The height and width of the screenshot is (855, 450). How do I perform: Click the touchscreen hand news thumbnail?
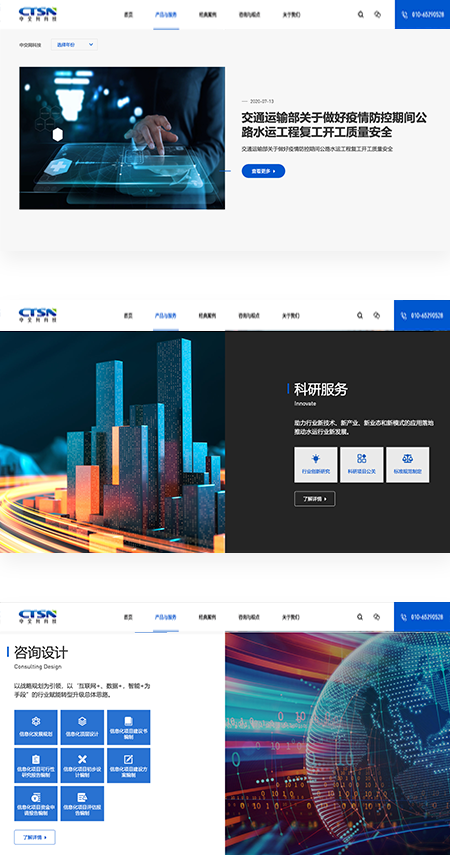point(122,138)
